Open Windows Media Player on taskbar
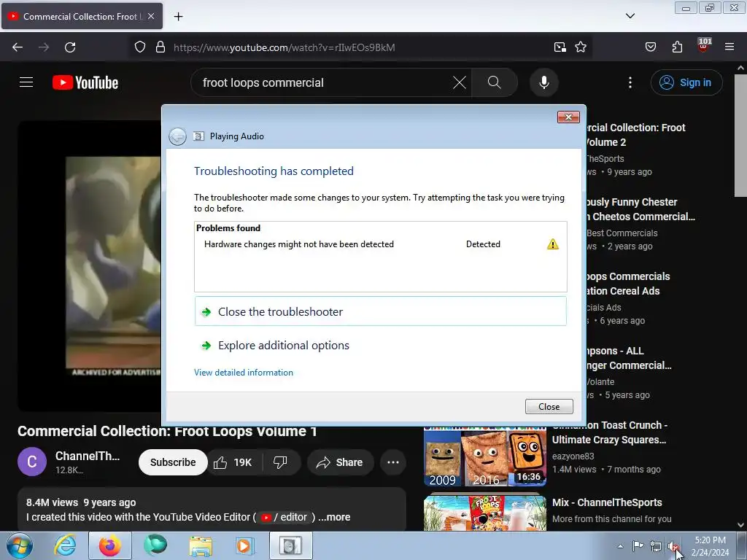The image size is (747, 560). click(x=245, y=545)
